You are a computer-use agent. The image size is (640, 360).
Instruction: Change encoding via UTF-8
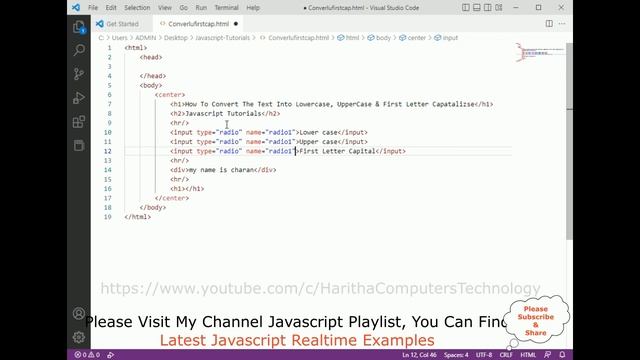point(484,355)
